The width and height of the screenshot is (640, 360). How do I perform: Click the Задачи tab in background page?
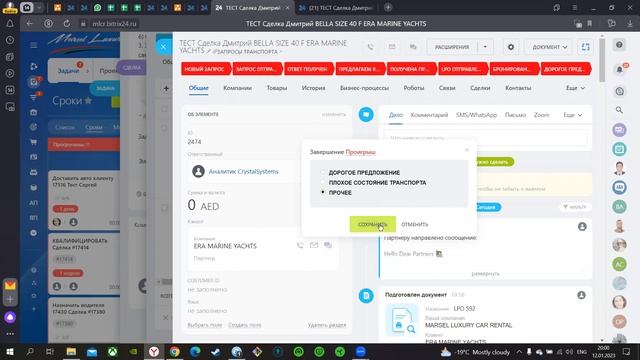pyautogui.click(x=68, y=71)
